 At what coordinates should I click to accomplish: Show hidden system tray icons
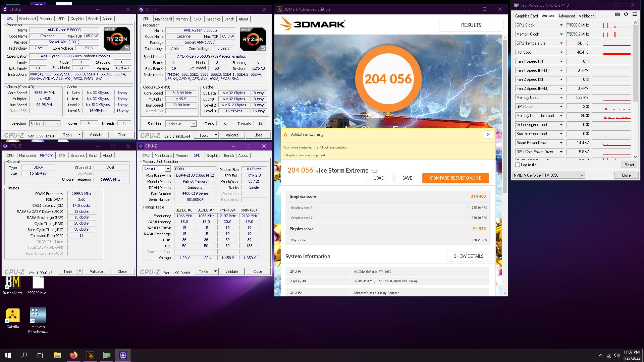600,355
